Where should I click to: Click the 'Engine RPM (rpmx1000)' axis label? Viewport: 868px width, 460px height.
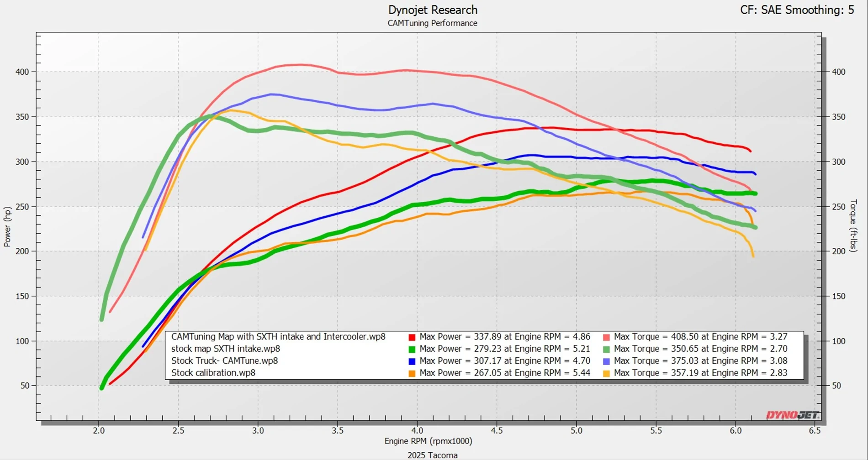(428, 441)
